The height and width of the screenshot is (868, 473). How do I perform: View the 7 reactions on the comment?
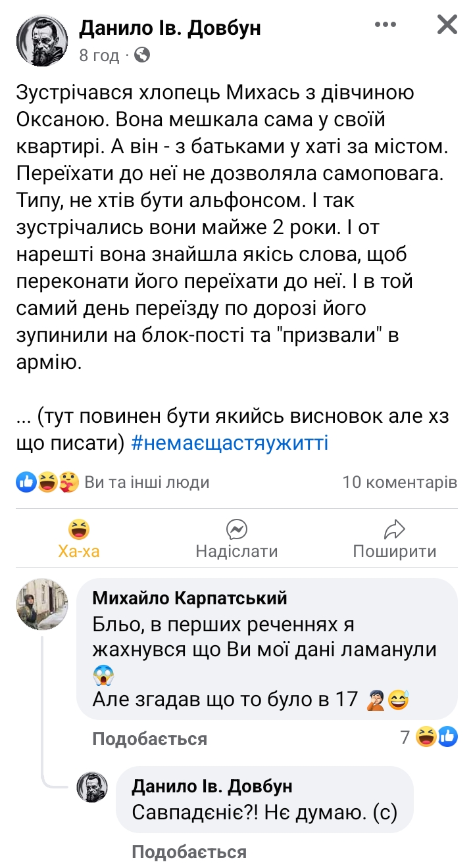(428, 737)
